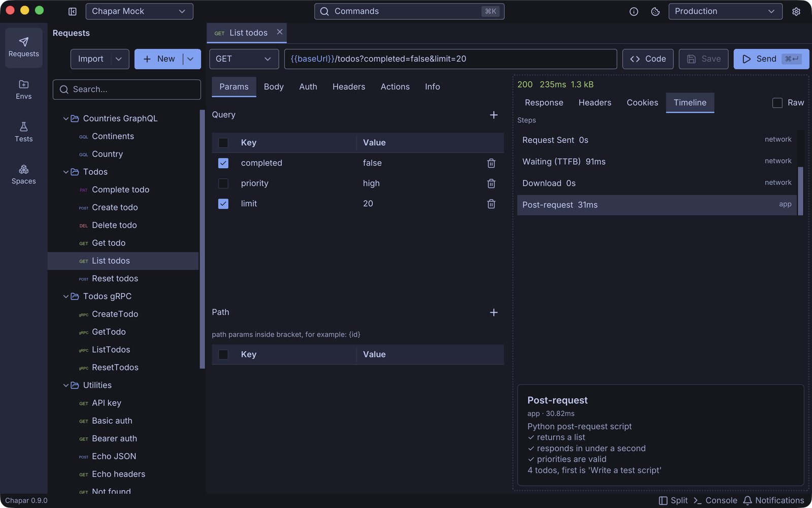Open the New button dropdown arrow
This screenshot has width=812, height=508.
tap(191, 59)
